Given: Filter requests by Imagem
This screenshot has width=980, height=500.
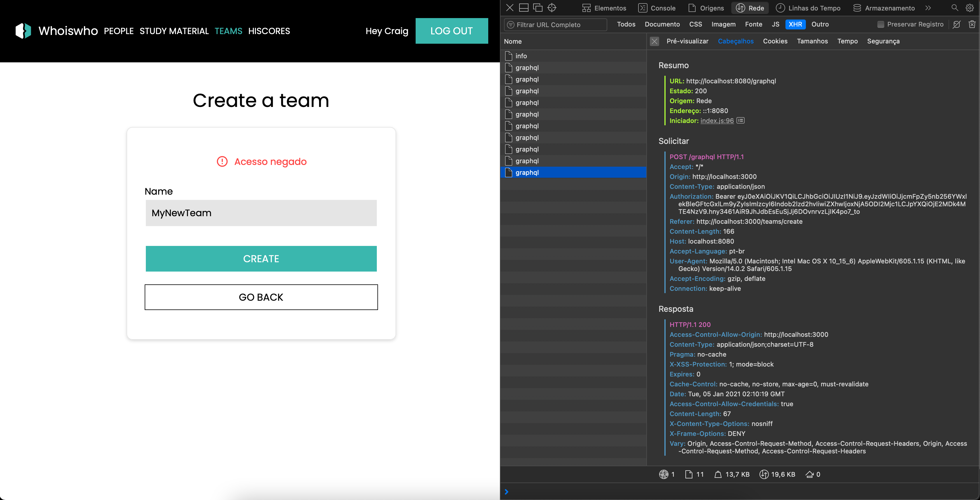Looking at the screenshot, I should [723, 24].
